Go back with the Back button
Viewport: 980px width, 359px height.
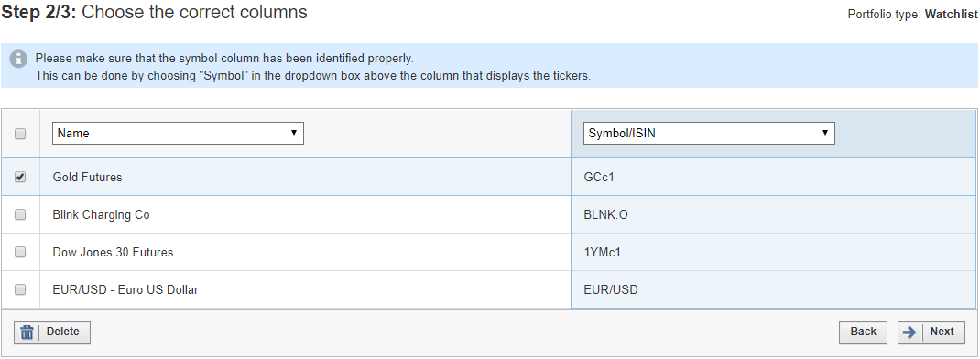863,332
